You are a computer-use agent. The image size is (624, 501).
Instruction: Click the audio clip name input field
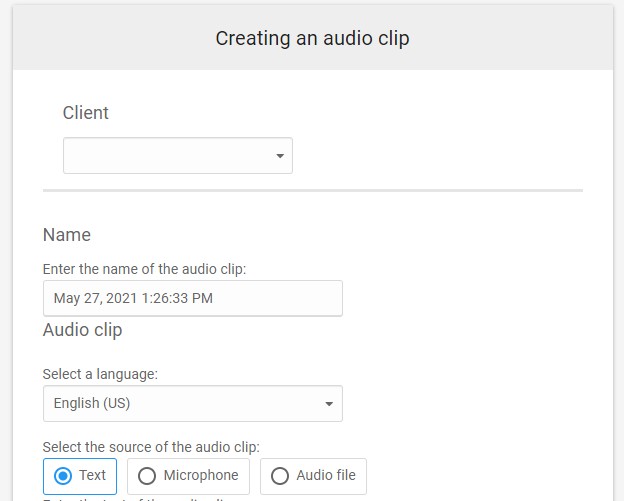192,298
